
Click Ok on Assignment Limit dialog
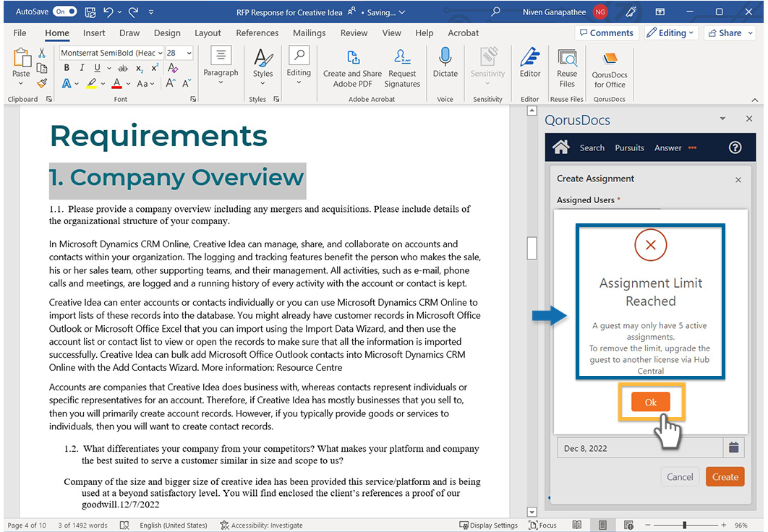click(650, 403)
